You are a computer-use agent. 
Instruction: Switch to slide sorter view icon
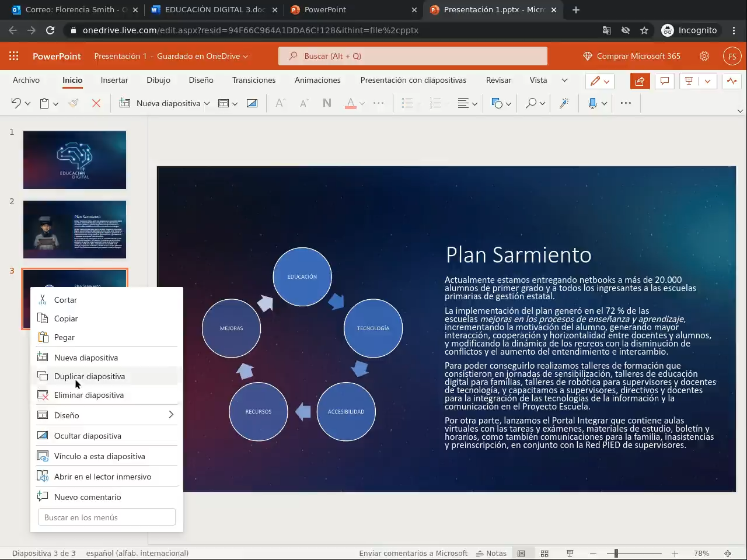point(544,553)
